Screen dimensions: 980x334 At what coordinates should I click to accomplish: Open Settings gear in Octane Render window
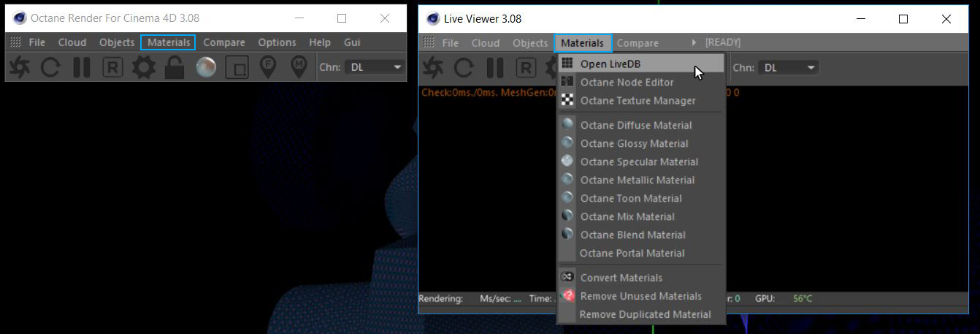tap(143, 67)
